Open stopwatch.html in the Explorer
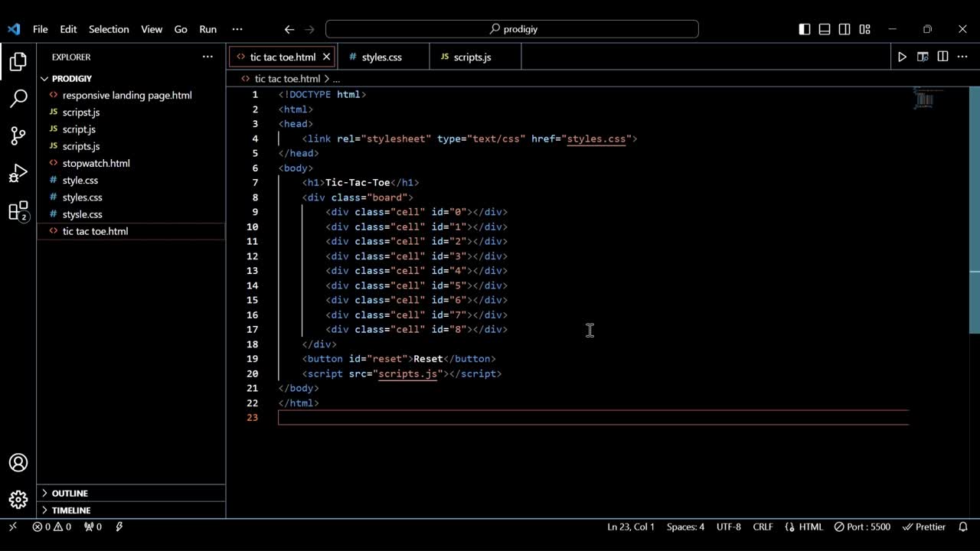Screen dimensions: 980x551 click(131, 163)
